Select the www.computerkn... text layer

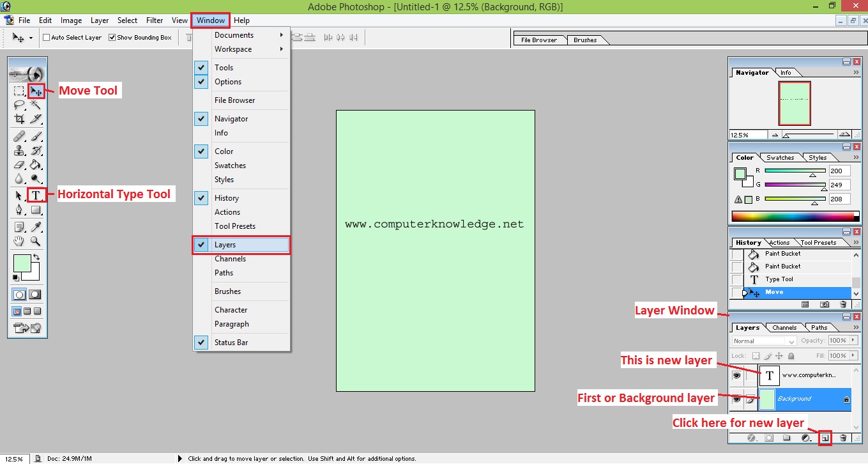pos(805,375)
